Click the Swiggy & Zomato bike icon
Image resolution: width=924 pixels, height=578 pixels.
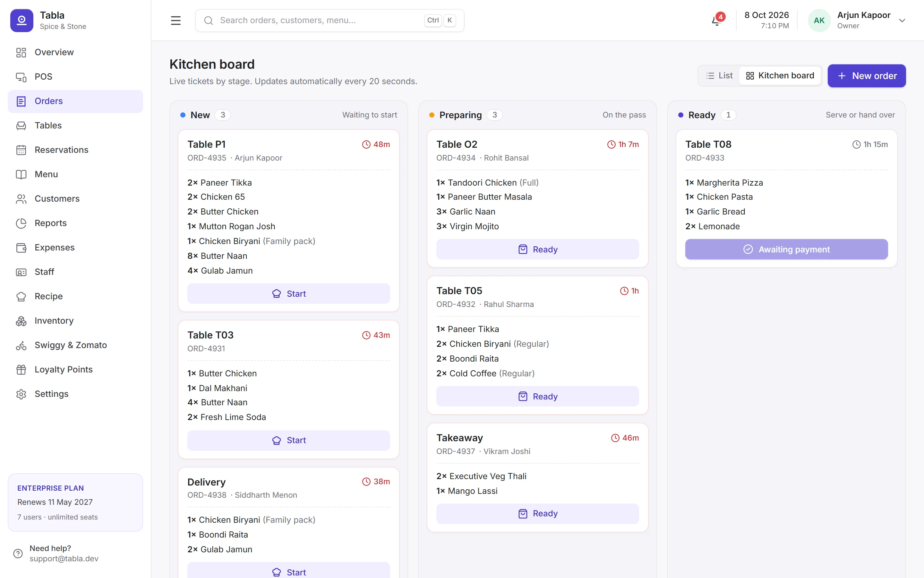[x=21, y=346]
